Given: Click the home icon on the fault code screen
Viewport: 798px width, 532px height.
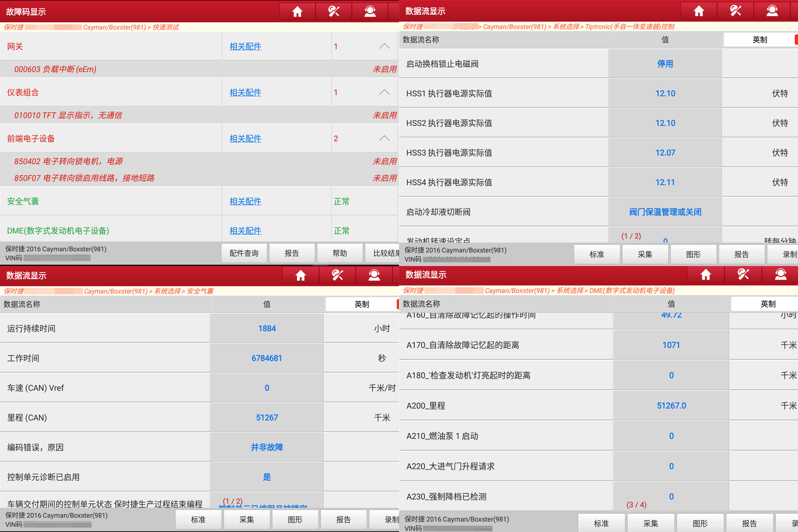Looking at the screenshot, I should pos(297,11).
